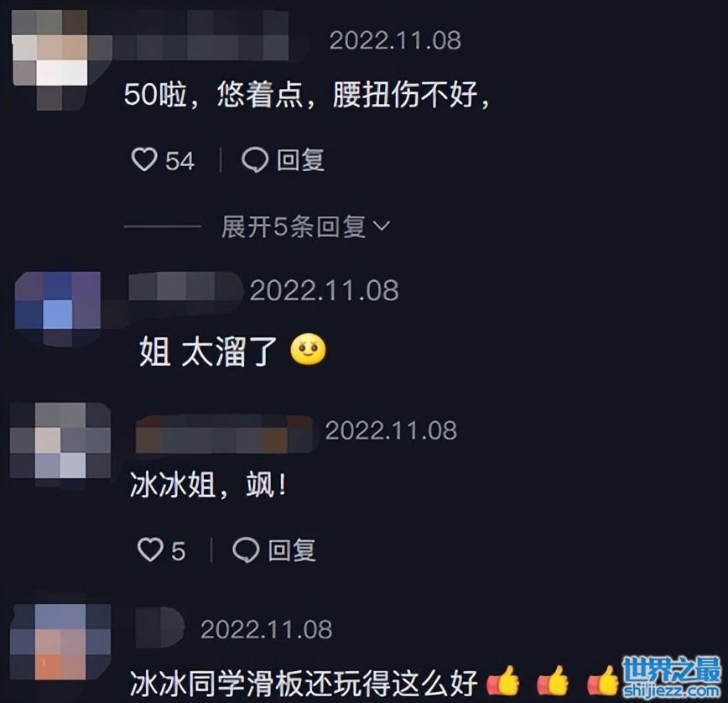This screenshot has width=728, height=703.
Task: Expand 展开5条回复 replies
Action: coord(305,227)
